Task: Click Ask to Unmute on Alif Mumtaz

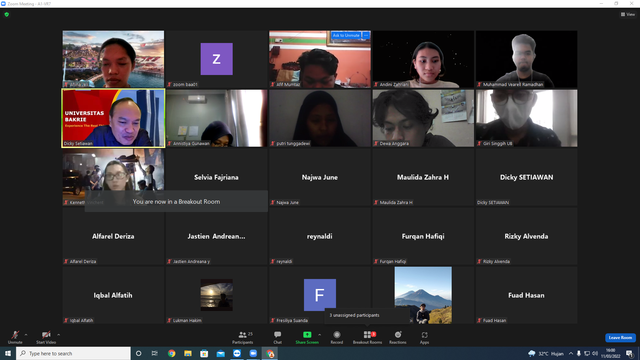Action: [x=346, y=36]
